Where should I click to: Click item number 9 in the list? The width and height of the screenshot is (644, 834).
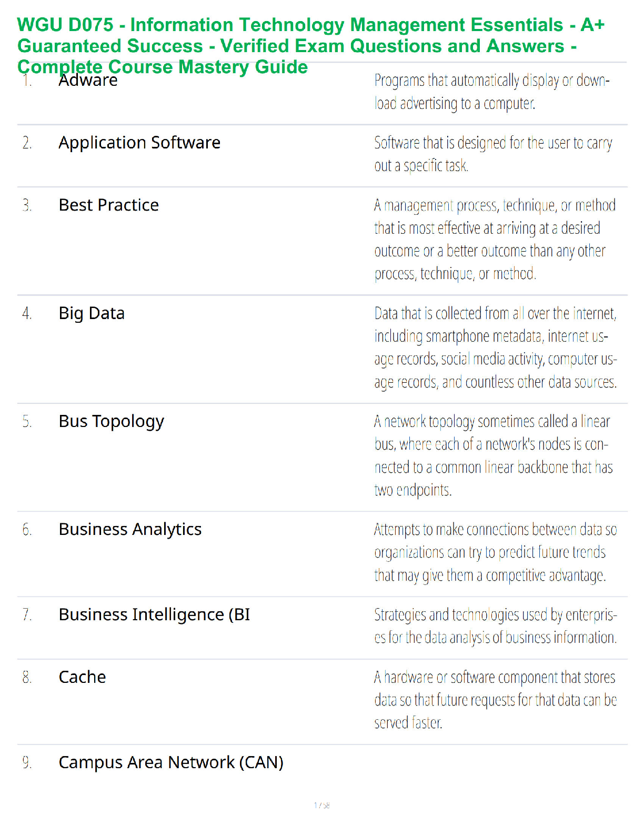27,762
